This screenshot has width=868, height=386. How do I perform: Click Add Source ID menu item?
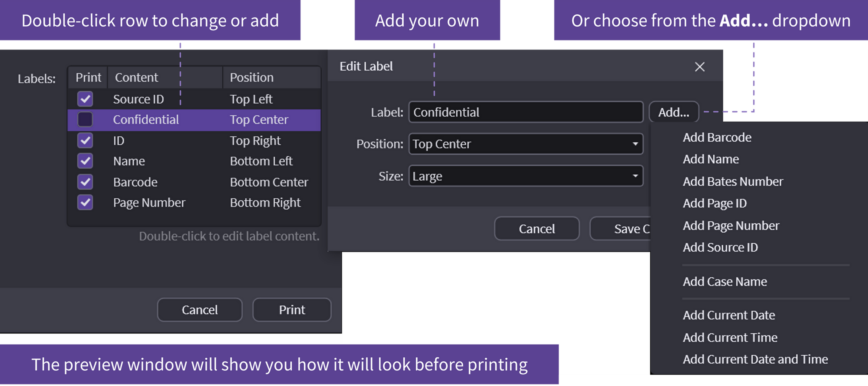(x=720, y=247)
